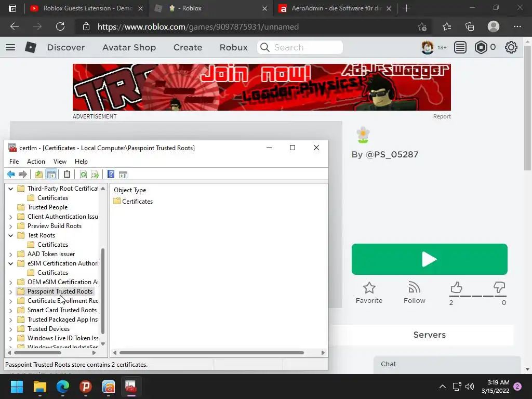Expand the Smart Card Trusted Roots node
This screenshot has height=399, width=532.
10,310
